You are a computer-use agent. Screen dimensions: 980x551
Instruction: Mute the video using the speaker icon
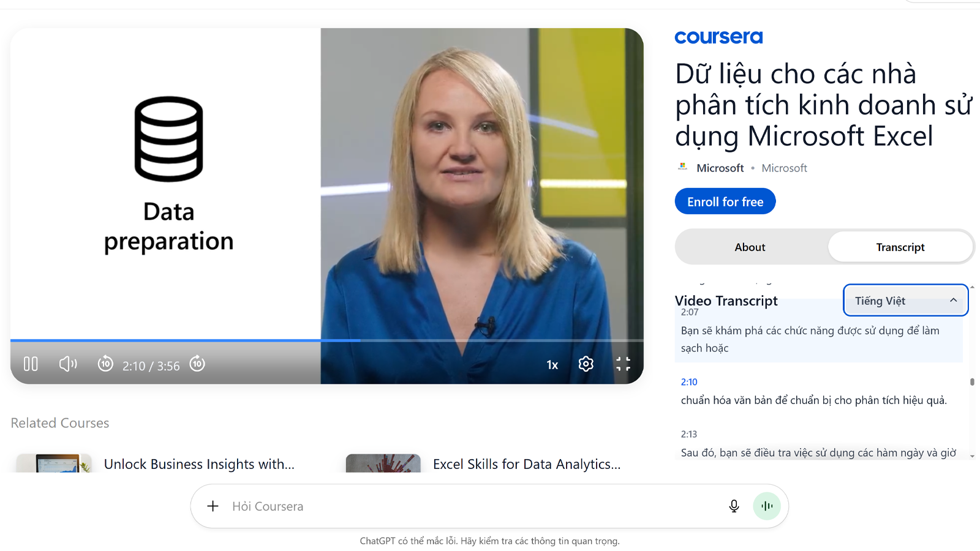tap(68, 364)
